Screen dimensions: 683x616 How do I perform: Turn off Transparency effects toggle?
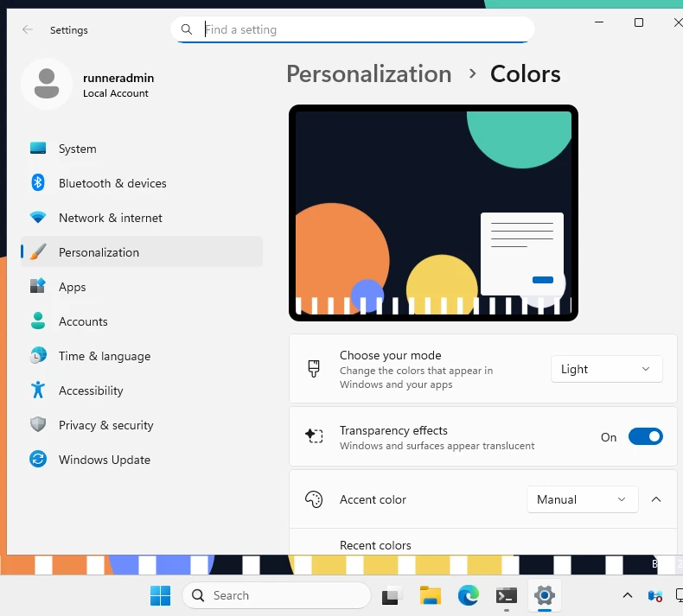click(x=645, y=436)
